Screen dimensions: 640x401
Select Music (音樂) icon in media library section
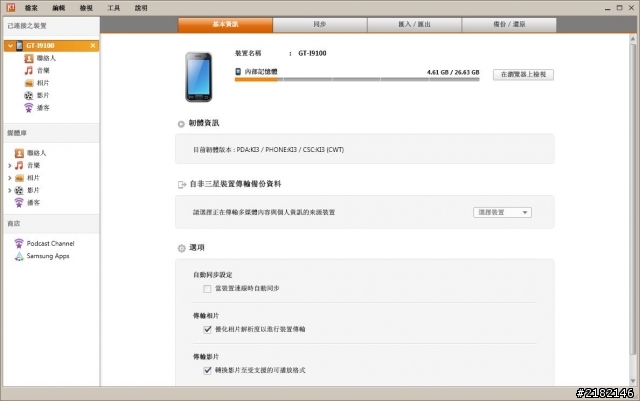pos(19,165)
